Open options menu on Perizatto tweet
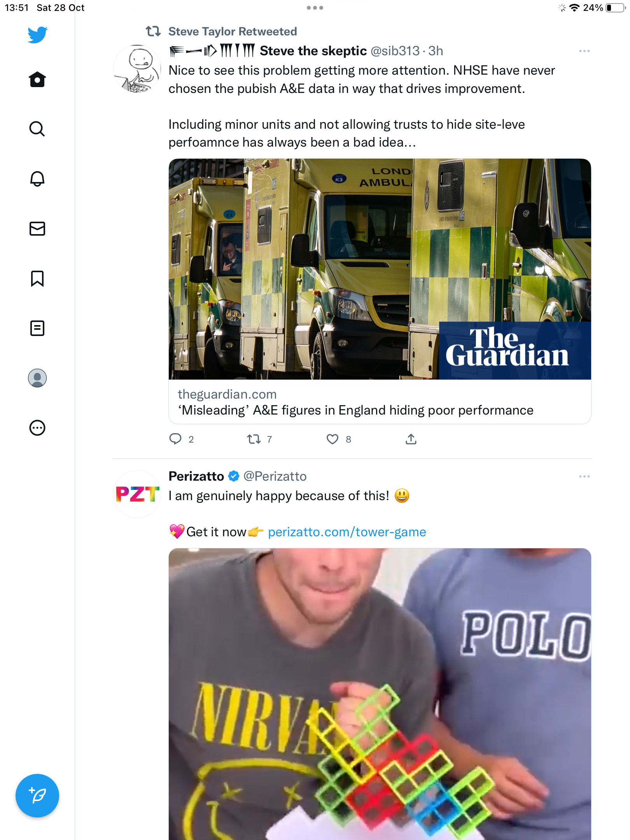Image resolution: width=630 pixels, height=840 pixels. point(584,476)
